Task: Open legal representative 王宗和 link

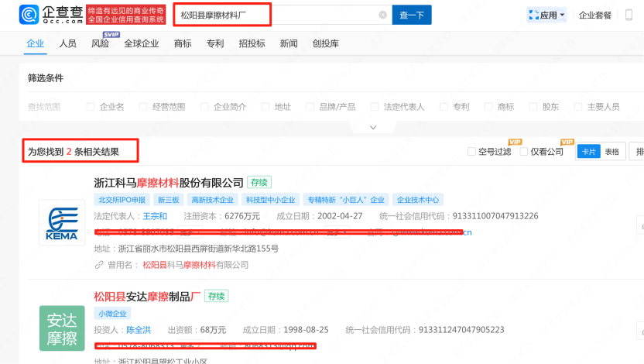Action: point(155,216)
